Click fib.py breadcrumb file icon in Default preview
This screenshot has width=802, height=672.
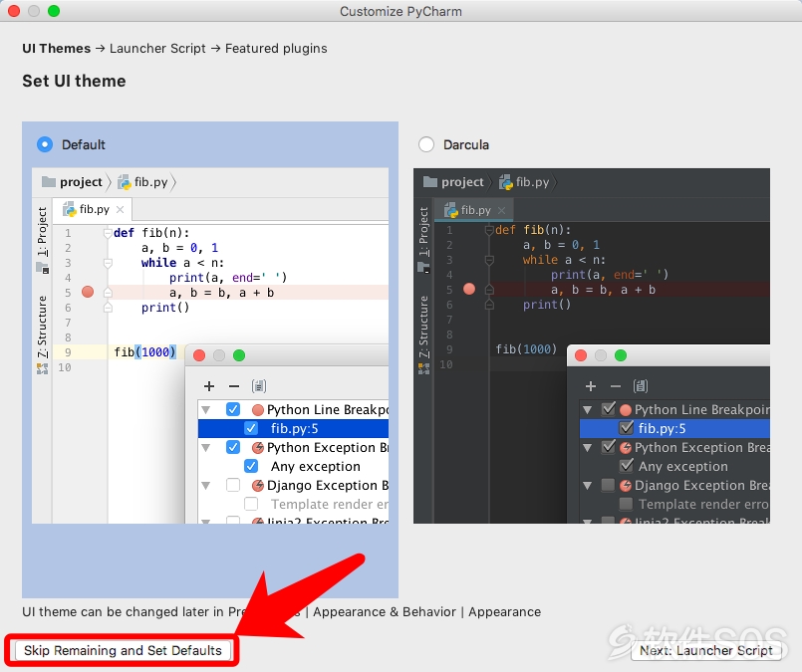tap(125, 182)
